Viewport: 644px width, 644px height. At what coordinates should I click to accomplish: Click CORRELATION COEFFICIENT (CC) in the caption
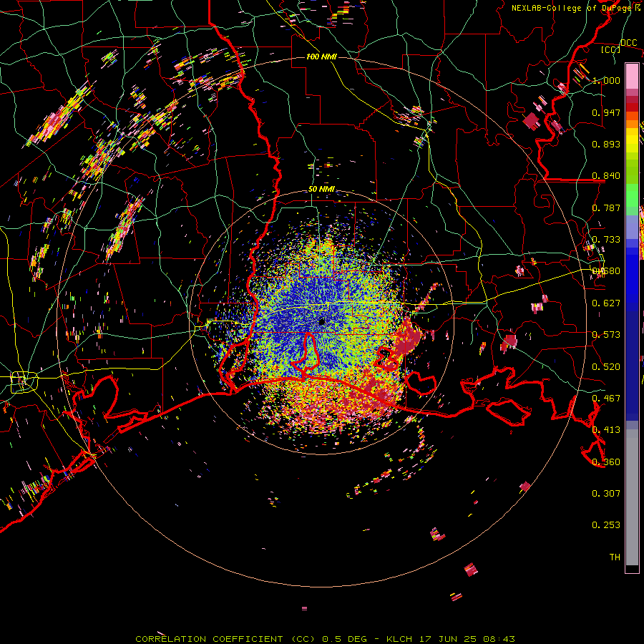tap(226, 639)
